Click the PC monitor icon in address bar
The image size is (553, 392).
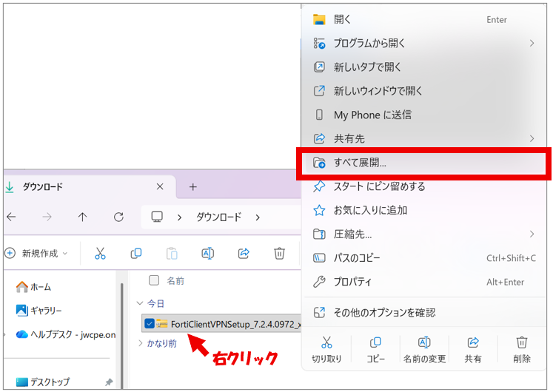[x=157, y=217]
